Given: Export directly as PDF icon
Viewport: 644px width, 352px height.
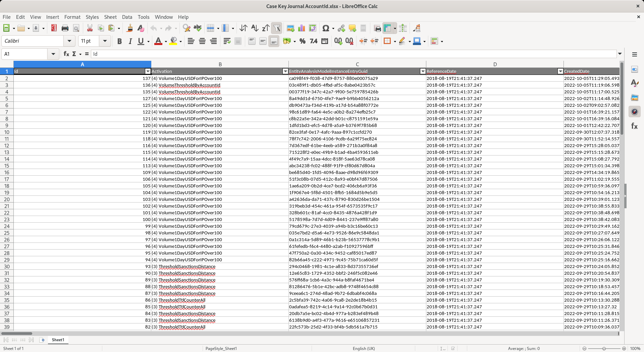Looking at the screenshot, I should pyautogui.click(x=54, y=28).
